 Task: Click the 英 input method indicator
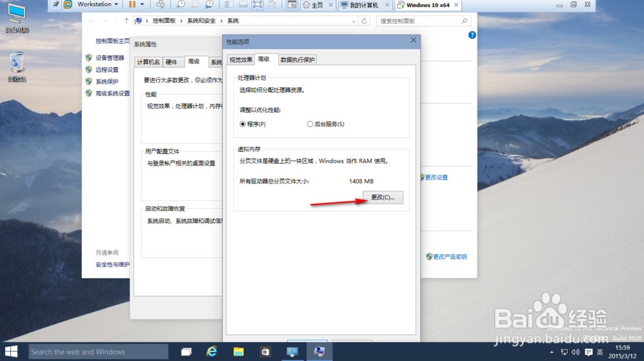tap(600, 353)
